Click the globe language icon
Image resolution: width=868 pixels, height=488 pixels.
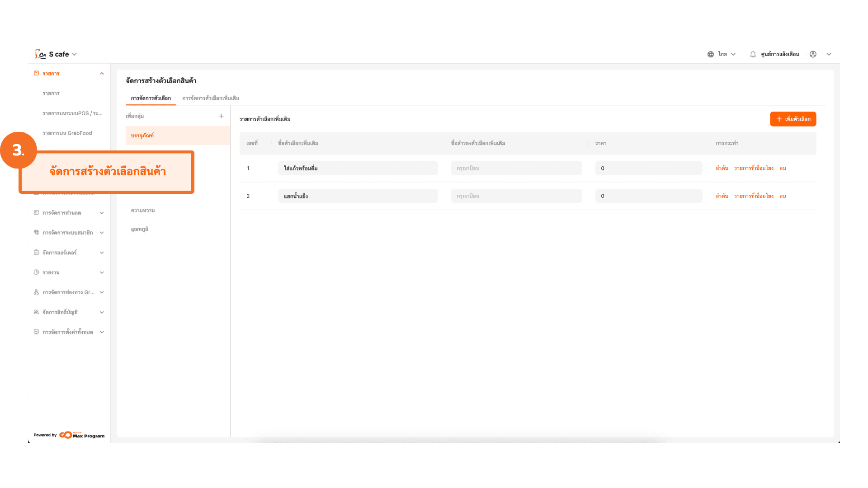coord(711,54)
